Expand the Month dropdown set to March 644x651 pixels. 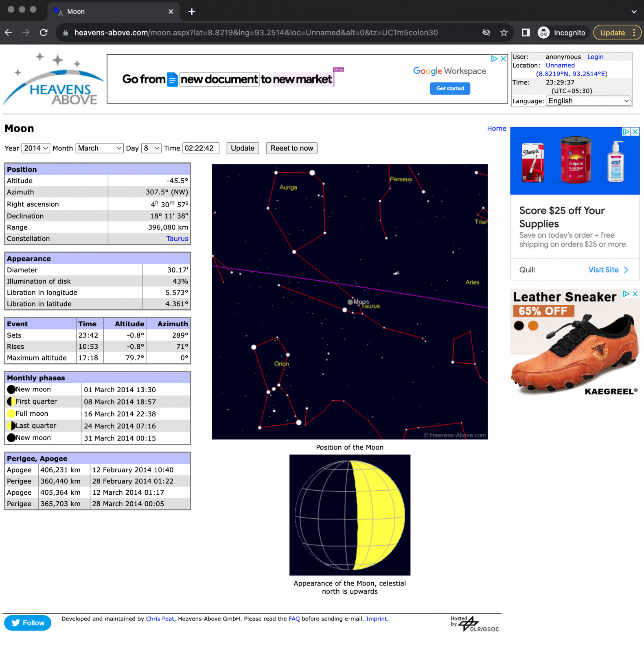click(99, 148)
